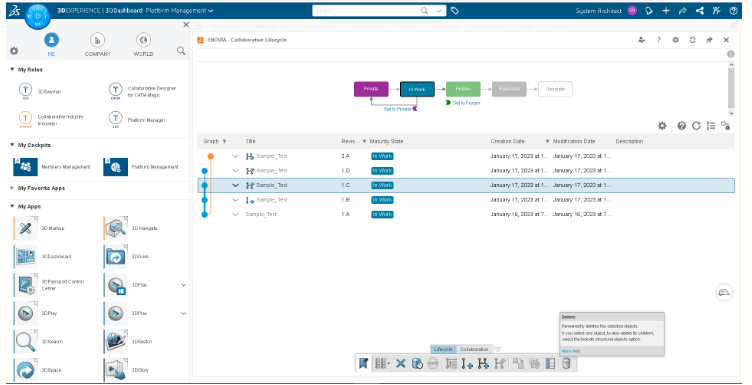Click the blue X icon in the bottom toolbar
The image size is (752, 385).
click(x=400, y=363)
